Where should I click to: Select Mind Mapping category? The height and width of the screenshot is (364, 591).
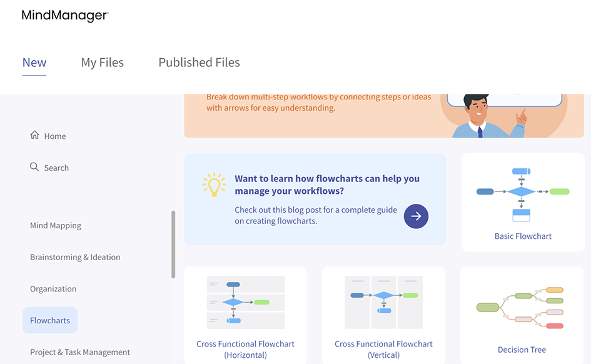[x=56, y=225]
